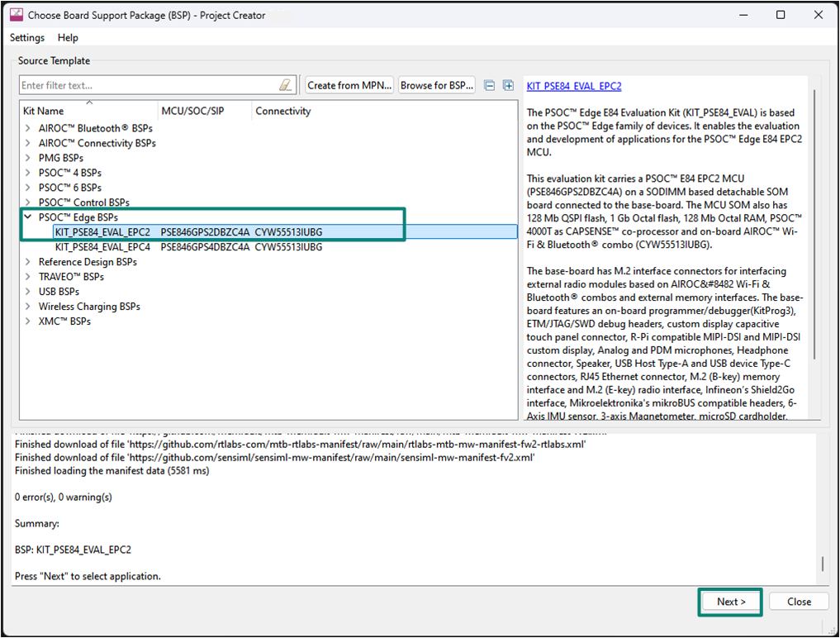Select the KIT_PSE84_EVAL_EPC4 board row

click(x=102, y=247)
